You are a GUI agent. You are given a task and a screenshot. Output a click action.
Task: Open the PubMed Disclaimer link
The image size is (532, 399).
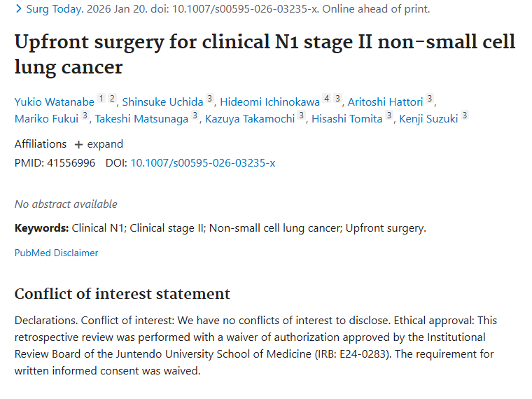point(56,253)
